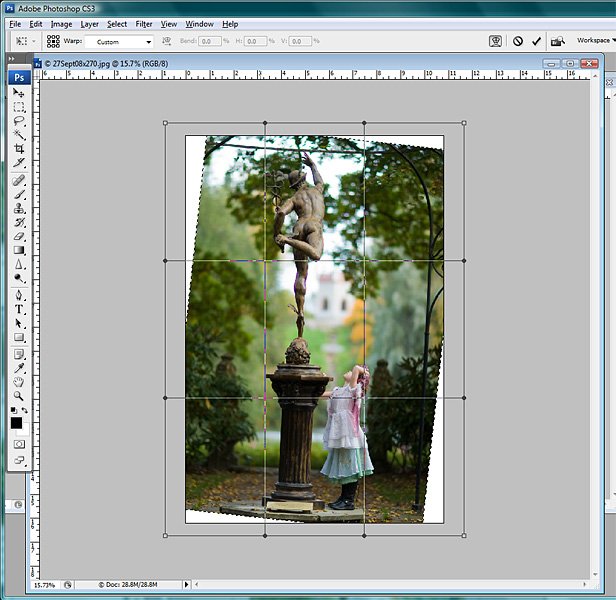616x600 pixels.
Task: Commit the transform with the checkmark button
Action: pos(537,41)
